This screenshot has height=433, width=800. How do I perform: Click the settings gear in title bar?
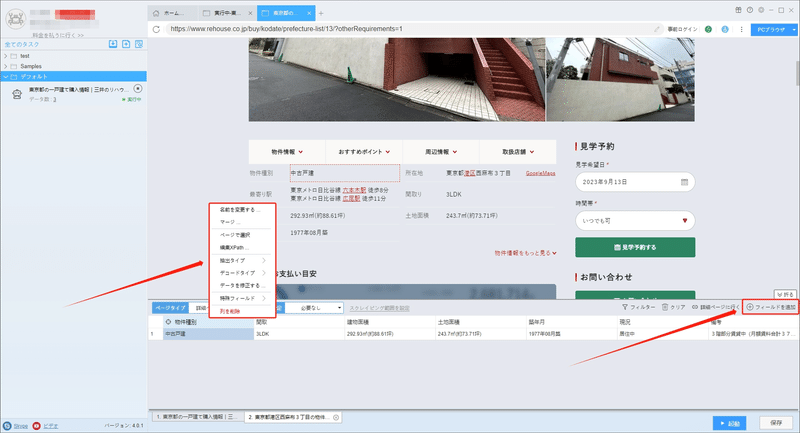click(761, 10)
